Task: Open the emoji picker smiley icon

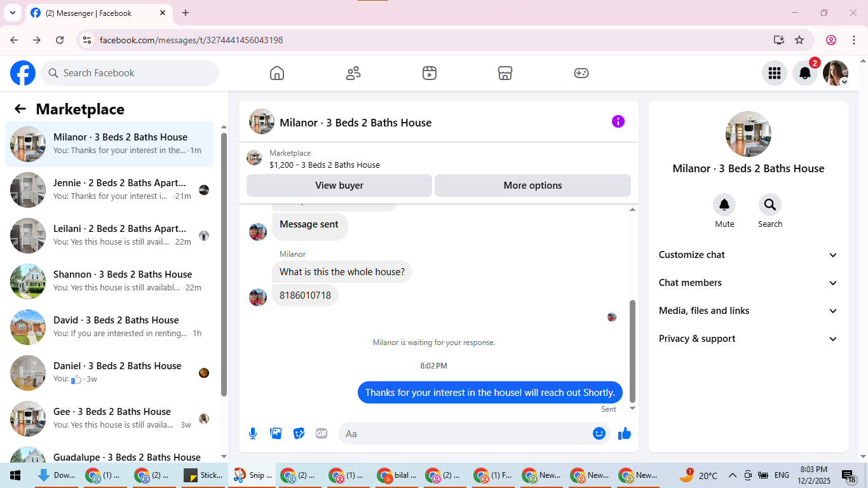Action: coord(599,433)
